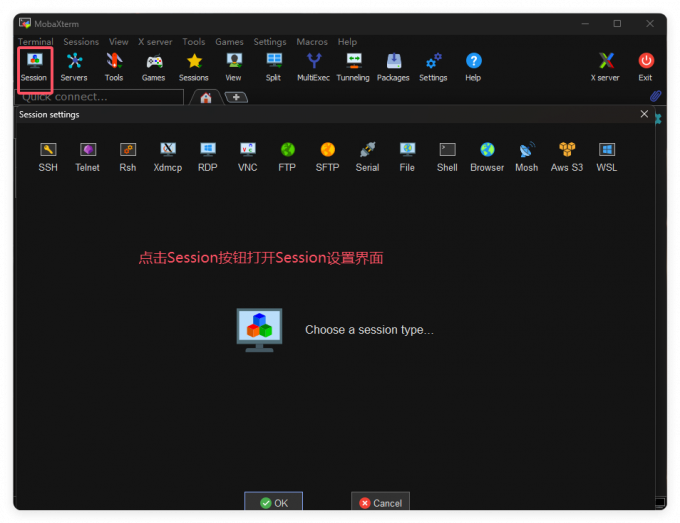Open the Tools menu in menu bar
Viewport: 680px width, 523px height.
pyautogui.click(x=193, y=42)
